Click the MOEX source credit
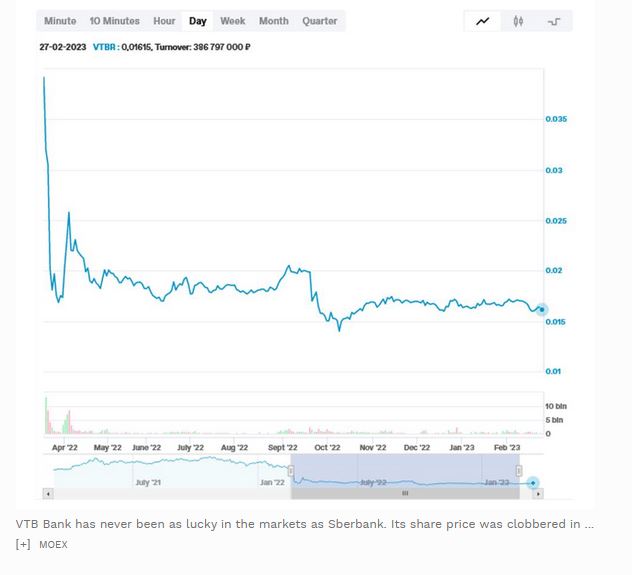This screenshot has height=575, width=632. click(53, 544)
